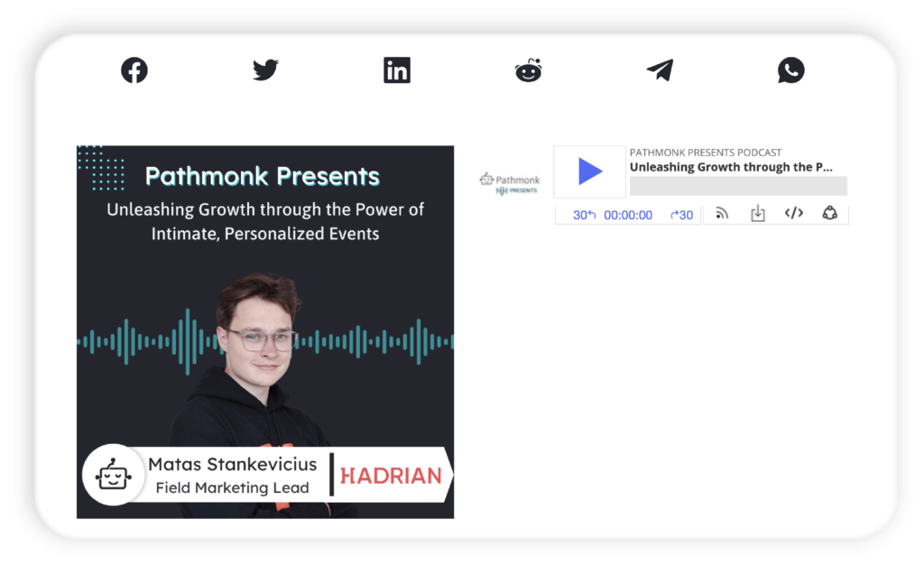
Task: Click the audio progress bar
Action: [738, 186]
